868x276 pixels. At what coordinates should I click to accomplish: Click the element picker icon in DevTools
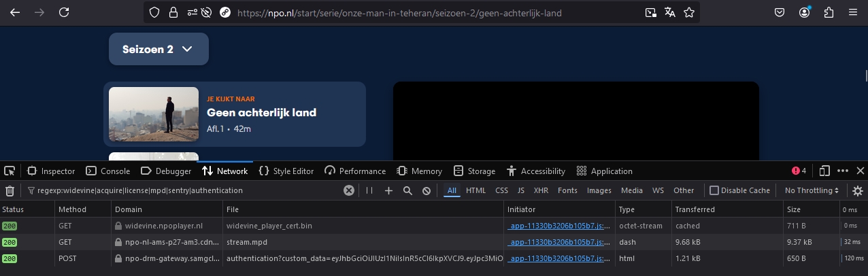pyautogui.click(x=10, y=171)
